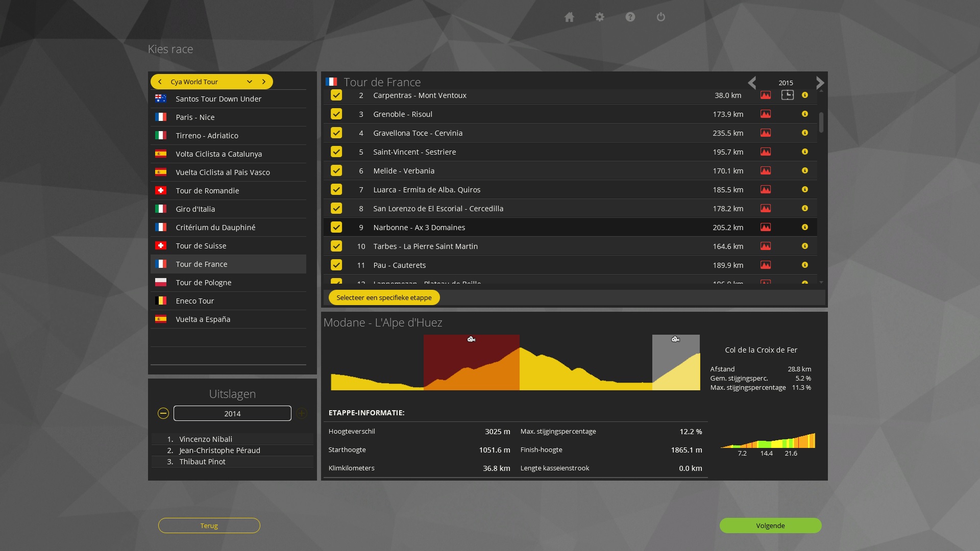Select Vuelta a España from race list
This screenshot has width=980, height=551.
203,319
